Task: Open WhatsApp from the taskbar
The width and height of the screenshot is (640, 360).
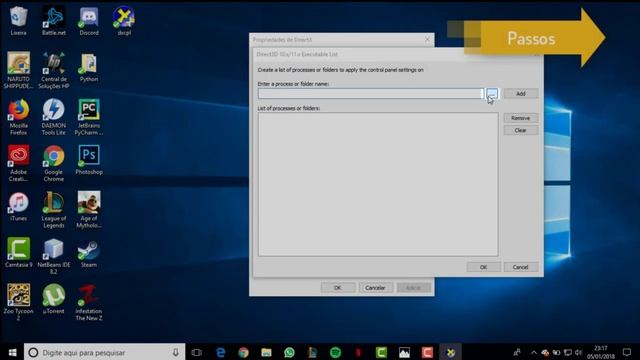Action: click(x=289, y=352)
